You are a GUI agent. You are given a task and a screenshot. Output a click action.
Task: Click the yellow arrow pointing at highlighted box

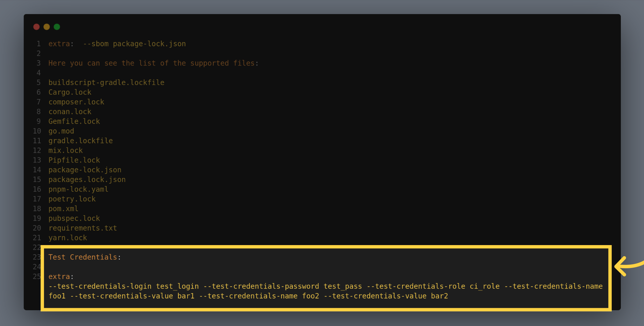point(627,266)
